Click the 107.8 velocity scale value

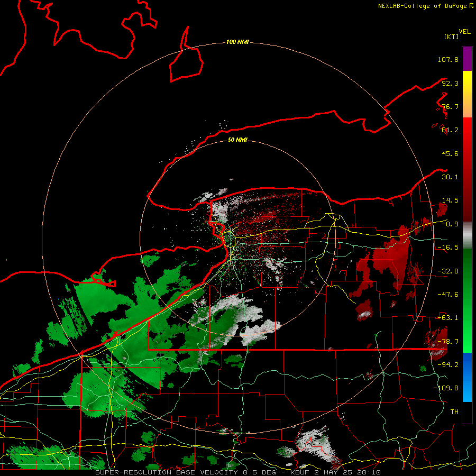pyautogui.click(x=448, y=59)
